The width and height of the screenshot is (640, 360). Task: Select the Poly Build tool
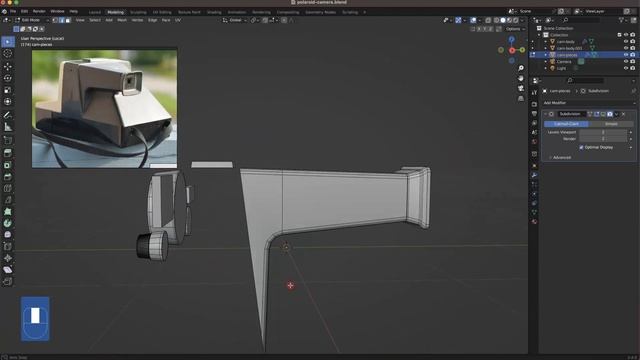point(8,211)
